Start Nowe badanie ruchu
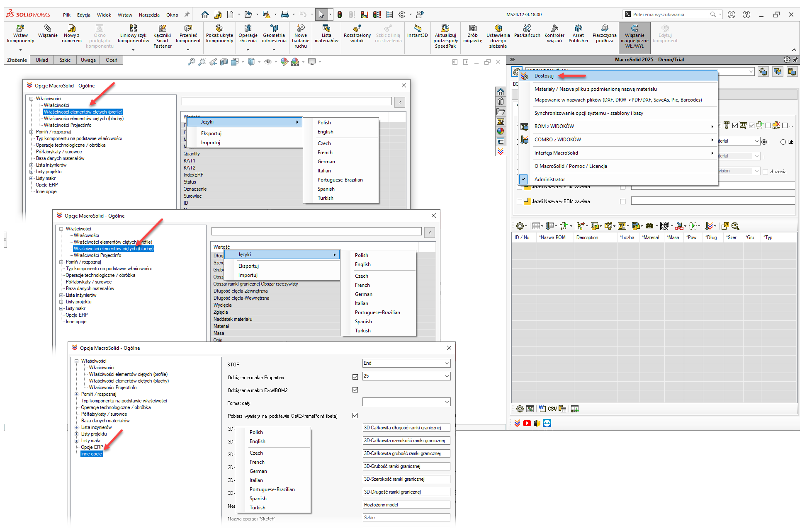The height and width of the screenshot is (528, 812). coord(300,36)
